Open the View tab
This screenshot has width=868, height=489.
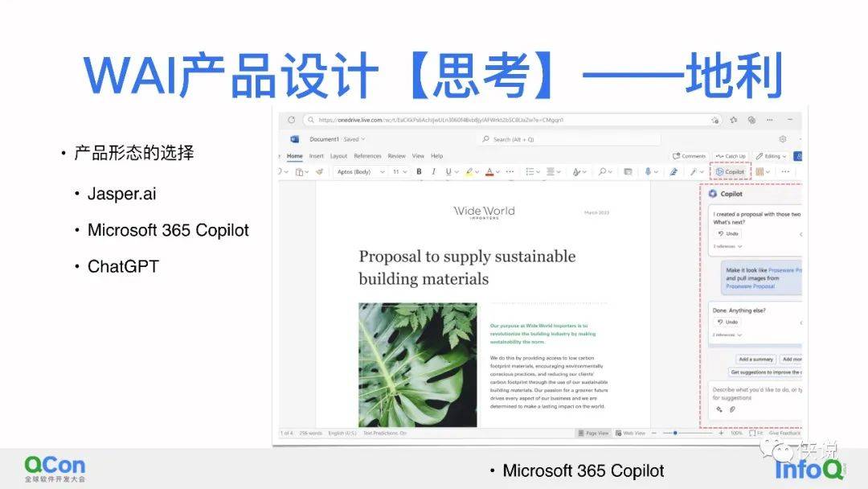coord(418,156)
